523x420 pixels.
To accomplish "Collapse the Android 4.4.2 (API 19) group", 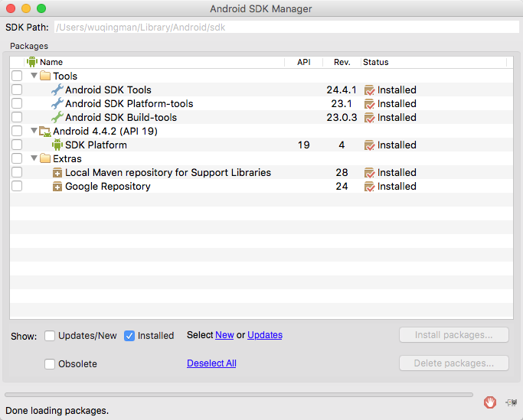I will pos(34,131).
